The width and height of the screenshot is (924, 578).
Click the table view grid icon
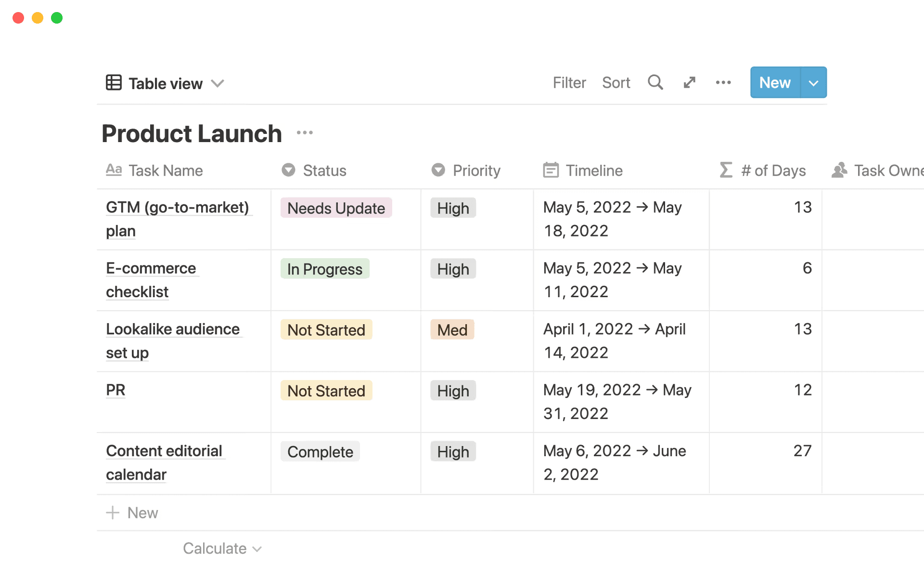click(x=114, y=82)
